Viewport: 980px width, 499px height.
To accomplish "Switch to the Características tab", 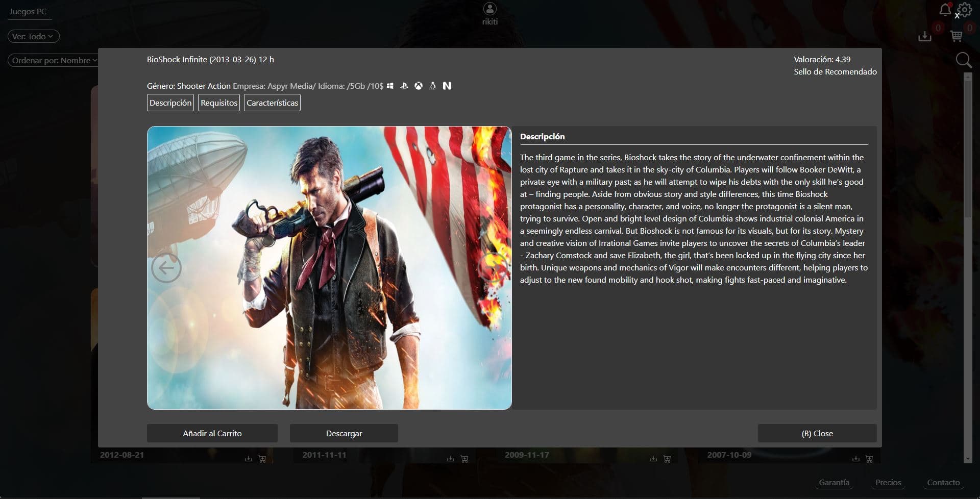I will pos(272,103).
